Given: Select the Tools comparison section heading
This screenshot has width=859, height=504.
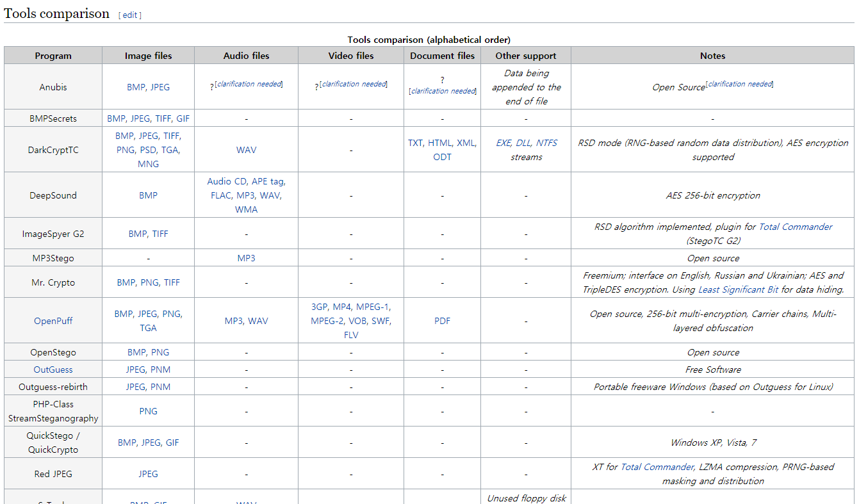Looking at the screenshot, I should [56, 13].
